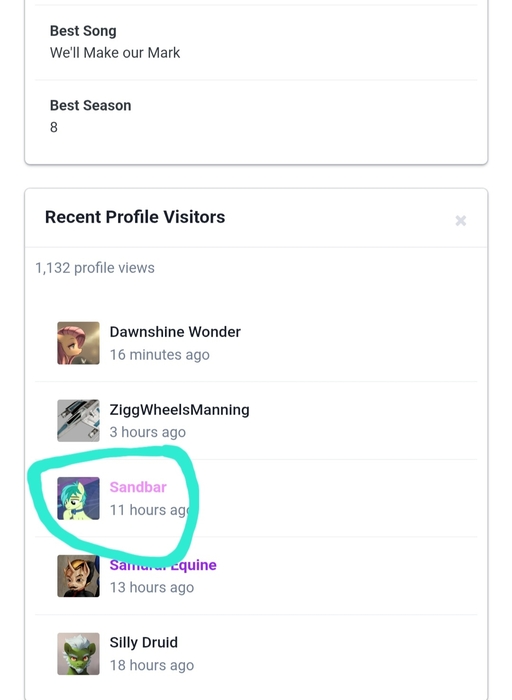Open ZiggWheelsManning profile link

click(x=179, y=410)
